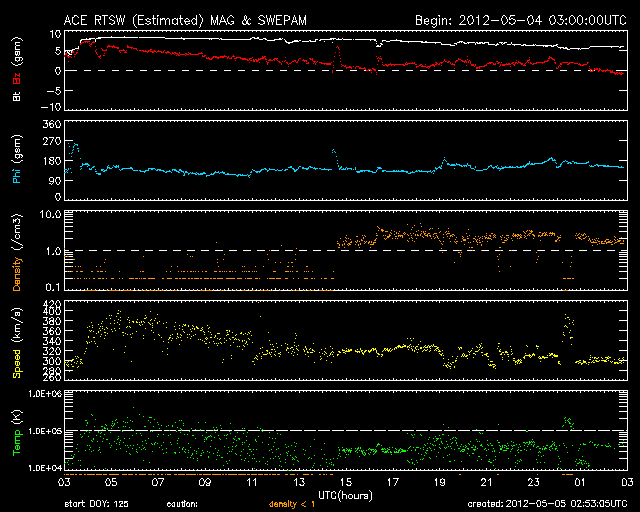640x512 pixels.
Task: Select the orange Density (/cm3) axis label
Action: tap(16, 252)
